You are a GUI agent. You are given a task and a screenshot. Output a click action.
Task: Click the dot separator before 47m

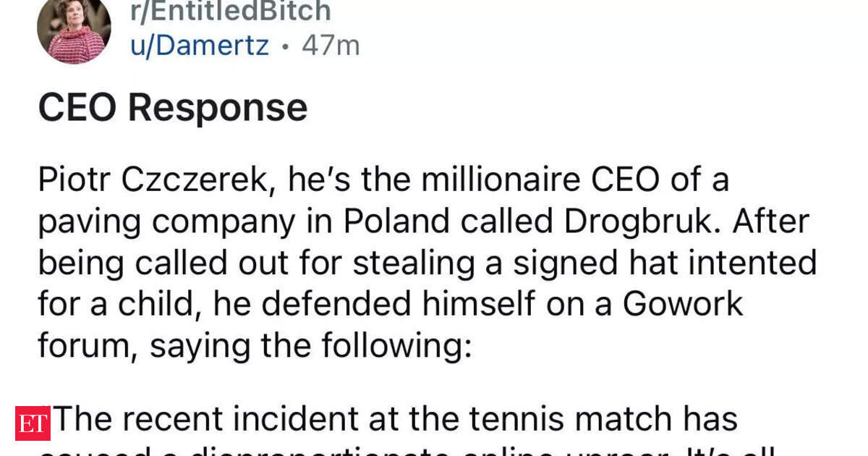[x=285, y=46]
